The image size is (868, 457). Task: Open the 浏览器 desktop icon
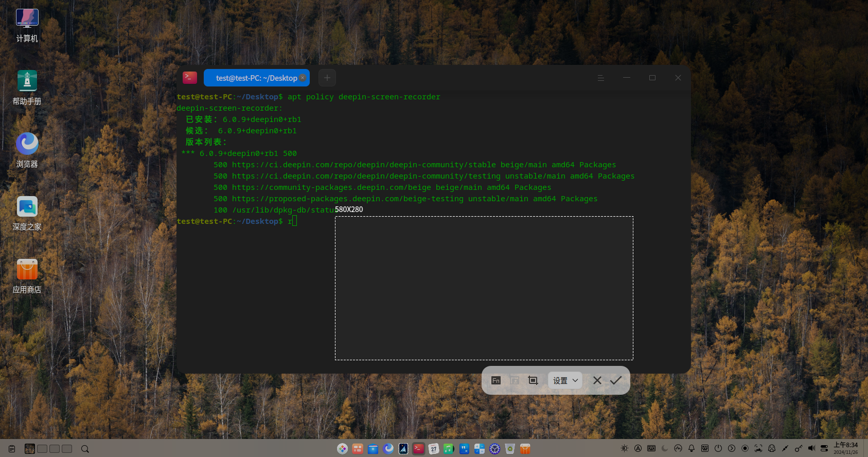[x=27, y=151]
